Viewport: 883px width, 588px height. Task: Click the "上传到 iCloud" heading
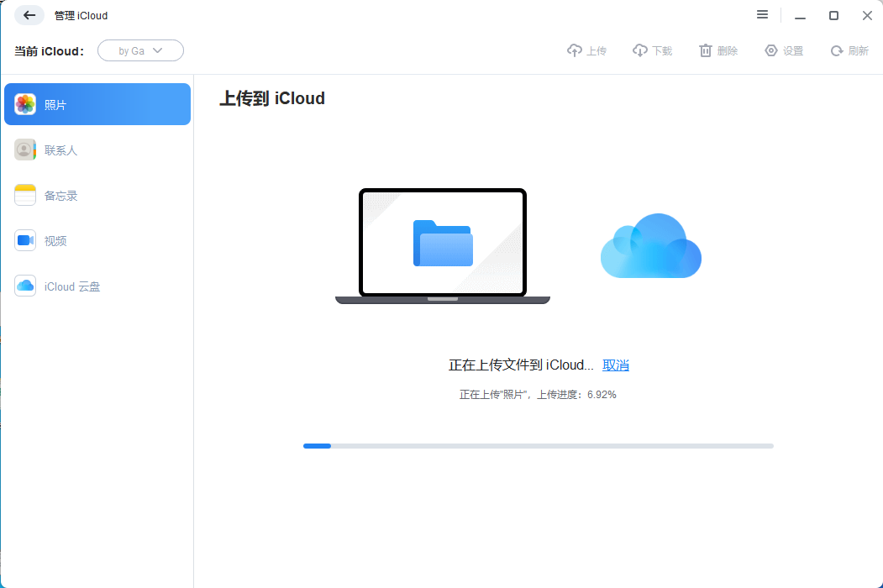[x=271, y=98]
